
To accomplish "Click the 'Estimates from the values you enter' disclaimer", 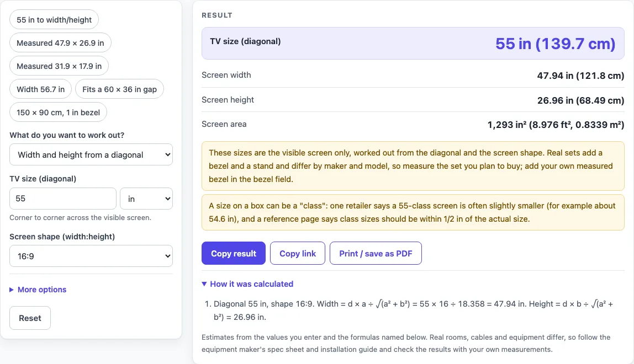I will [406, 343].
